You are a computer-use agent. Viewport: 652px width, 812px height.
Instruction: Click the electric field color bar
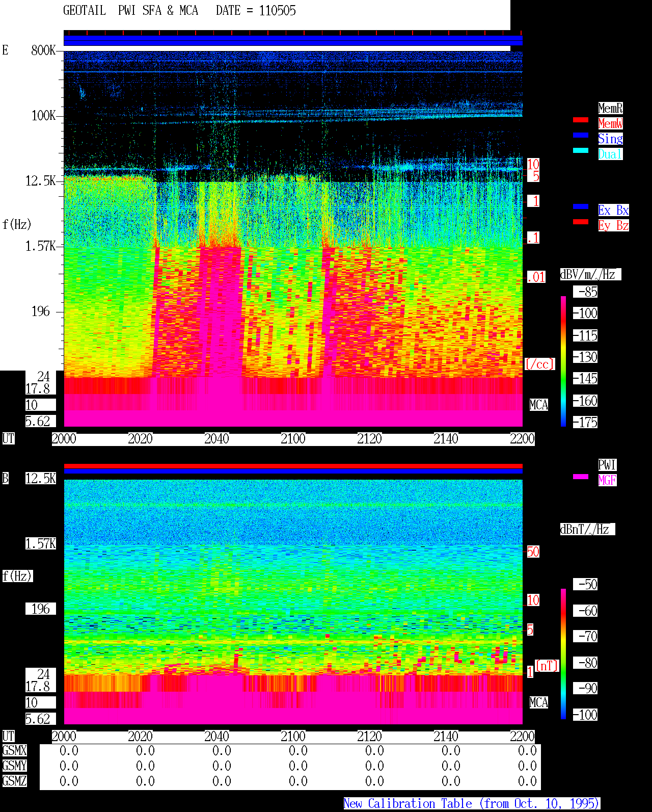coord(563,361)
